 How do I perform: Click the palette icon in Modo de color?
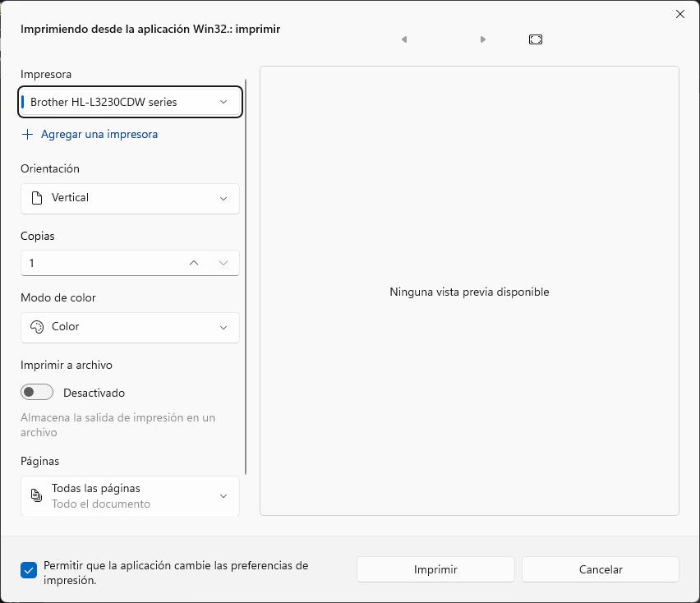point(36,327)
